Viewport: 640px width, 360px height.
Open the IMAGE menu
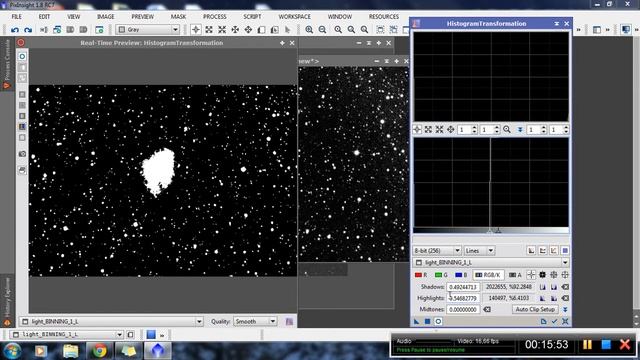(x=105, y=17)
